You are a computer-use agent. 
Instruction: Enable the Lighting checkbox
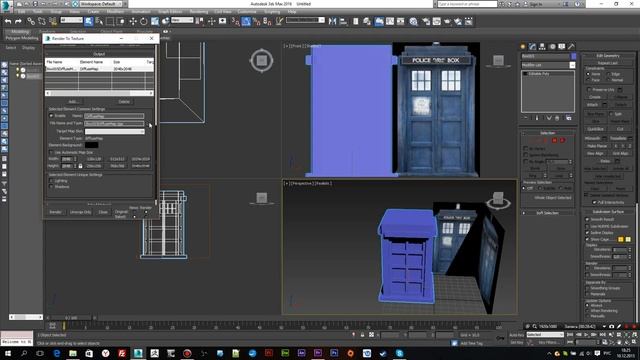pyautogui.click(x=51, y=180)
